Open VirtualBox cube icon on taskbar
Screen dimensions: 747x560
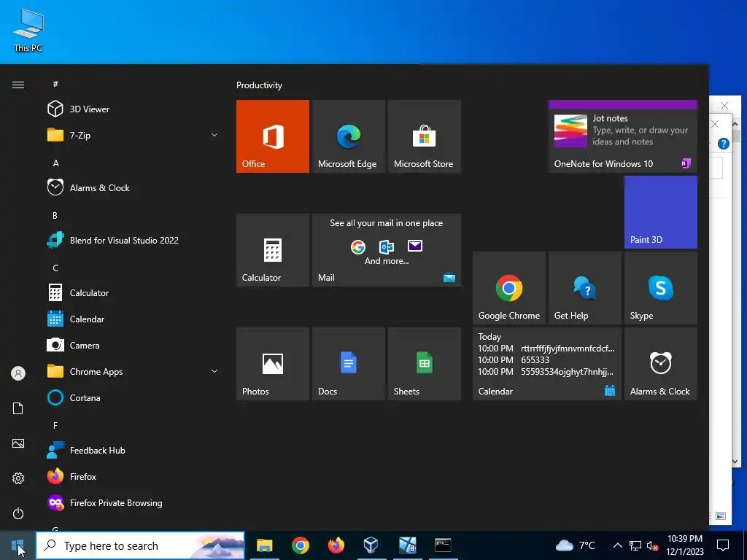(x=371, y=545)
